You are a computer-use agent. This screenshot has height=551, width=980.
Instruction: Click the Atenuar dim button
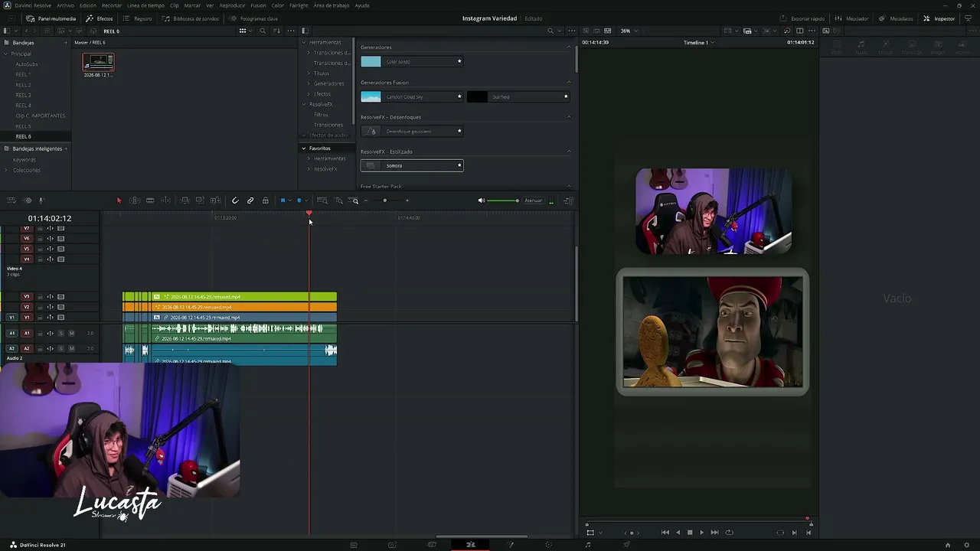pos(533,201)
